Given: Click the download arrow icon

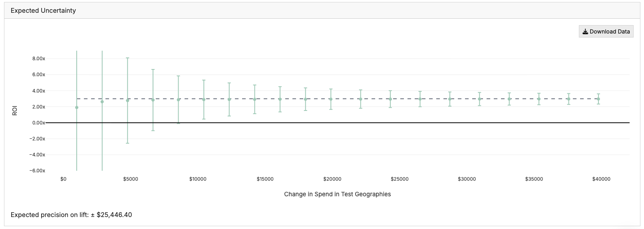Looking at the screenshot, I should tap(585, 32).
